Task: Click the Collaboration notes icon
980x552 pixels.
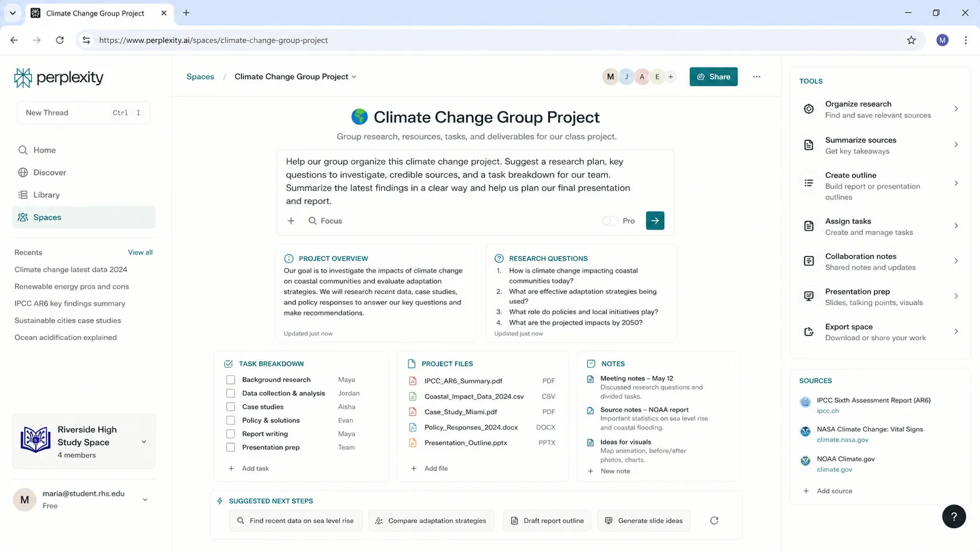Action: coord(809,261)
